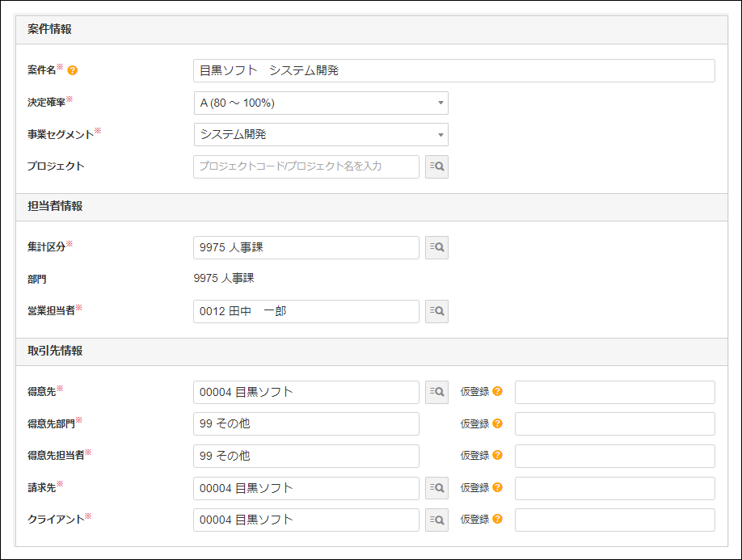Click the 仮登録 help icon in 得意先部門 row
The height and width of the screenshot is (560, 742).
click(498, 423)
